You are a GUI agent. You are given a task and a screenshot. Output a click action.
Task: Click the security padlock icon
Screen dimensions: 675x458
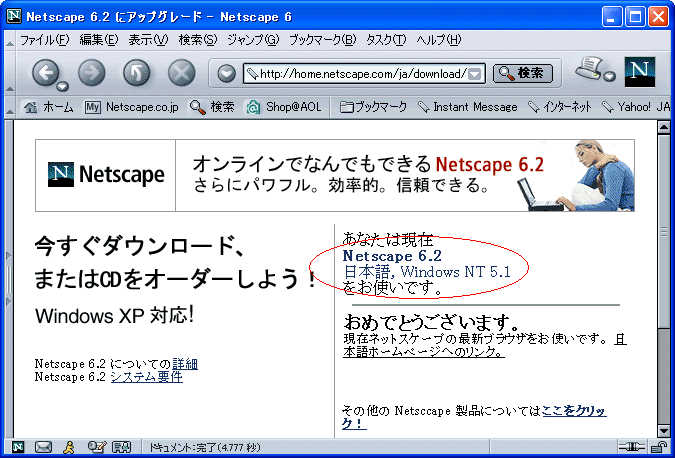(x=659, y=447)
